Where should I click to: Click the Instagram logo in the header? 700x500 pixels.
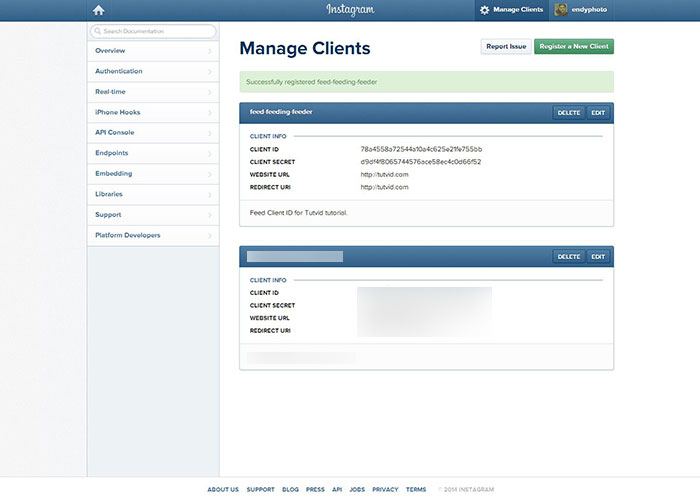point(350,9)
